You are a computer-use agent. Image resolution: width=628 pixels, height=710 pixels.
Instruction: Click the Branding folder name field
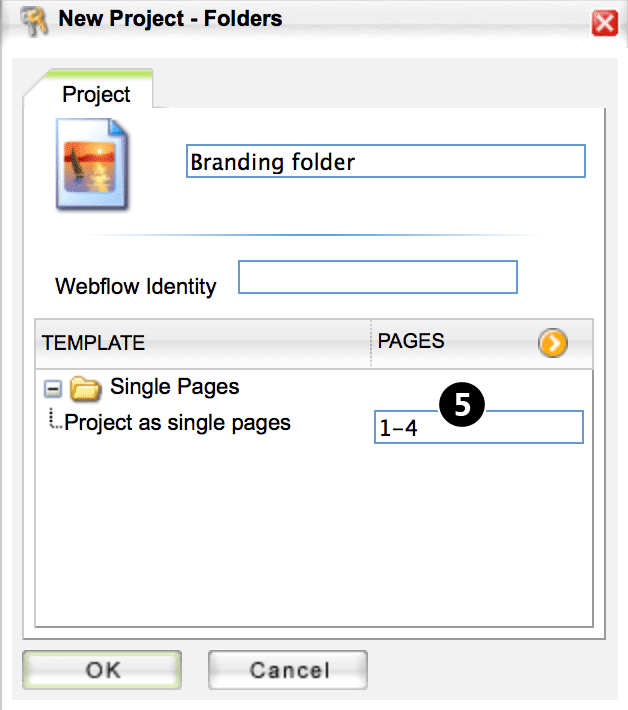(x=386, y=161)
